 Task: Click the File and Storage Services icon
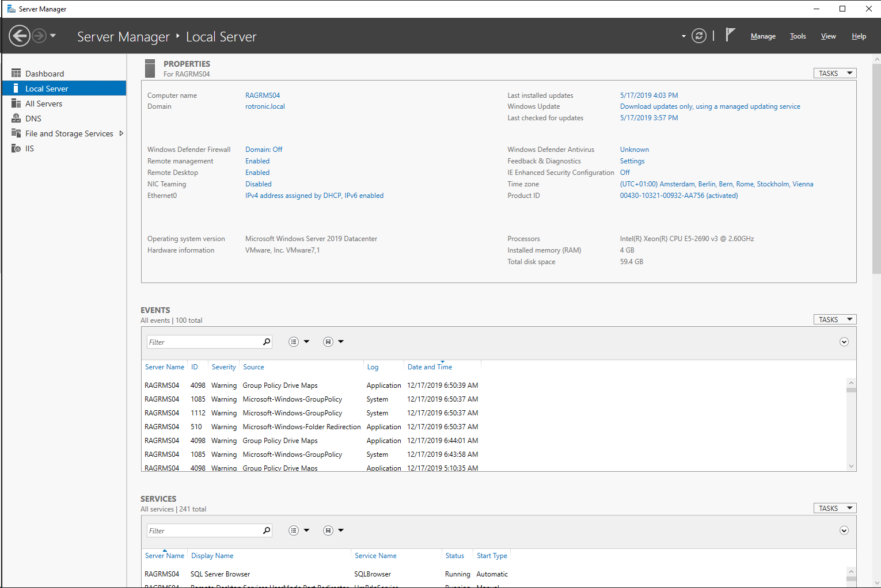pos(16,133)
